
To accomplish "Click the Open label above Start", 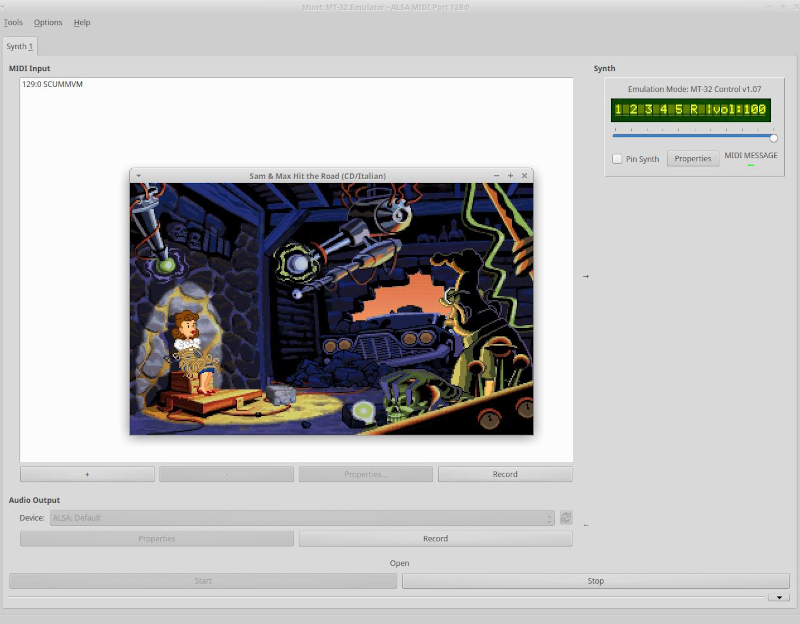I will (399, 563).
